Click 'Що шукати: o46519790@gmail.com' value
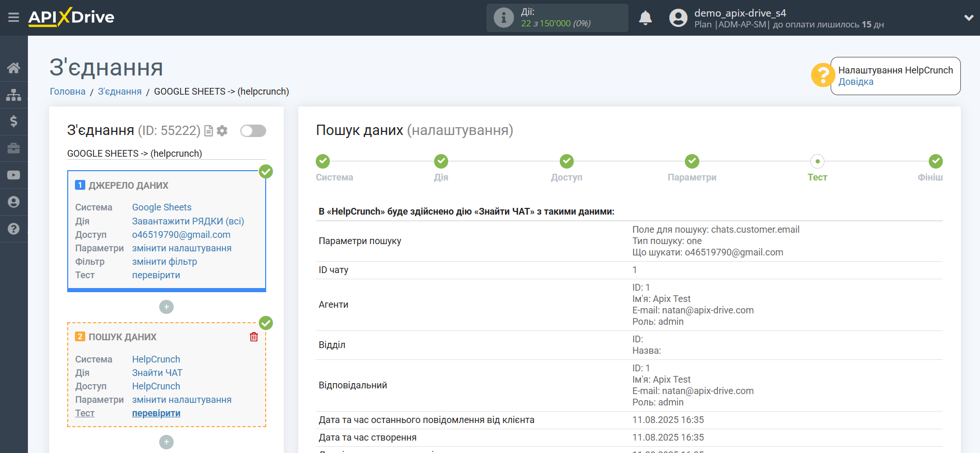Screen dimensions: 980x453 tap(708, 252)
